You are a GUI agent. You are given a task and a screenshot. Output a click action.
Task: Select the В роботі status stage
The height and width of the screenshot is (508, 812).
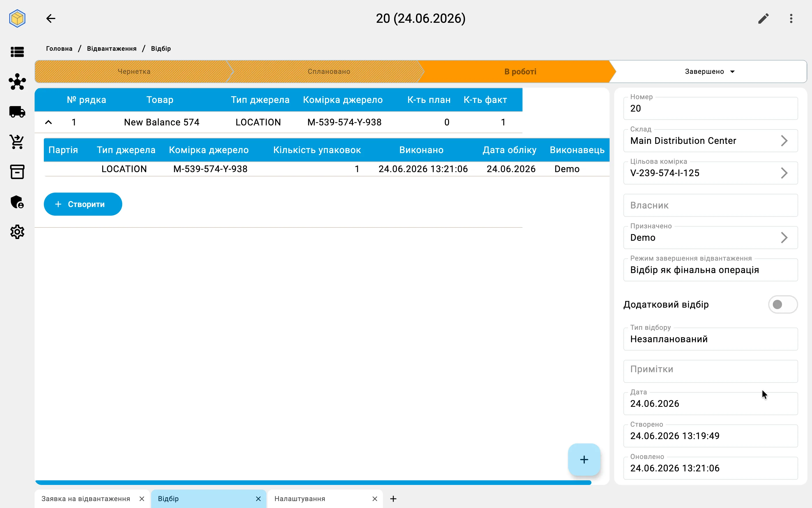coord(520,72)
